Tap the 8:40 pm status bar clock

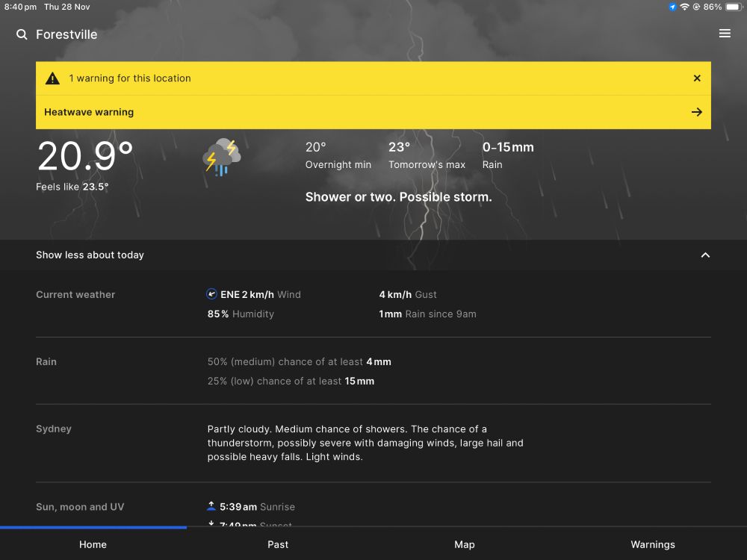pyautogui.click(x=20, y=7)
